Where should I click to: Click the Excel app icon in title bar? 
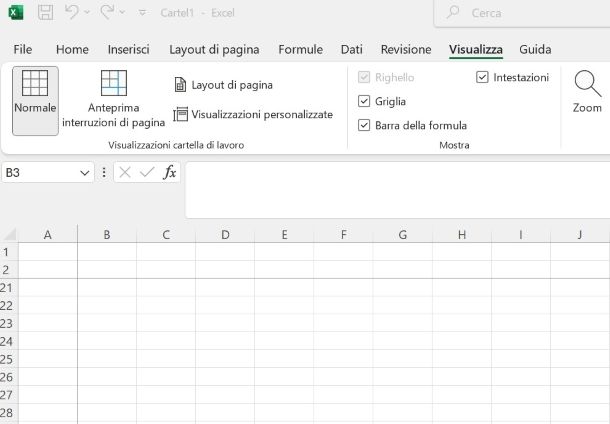pos(16,12)
